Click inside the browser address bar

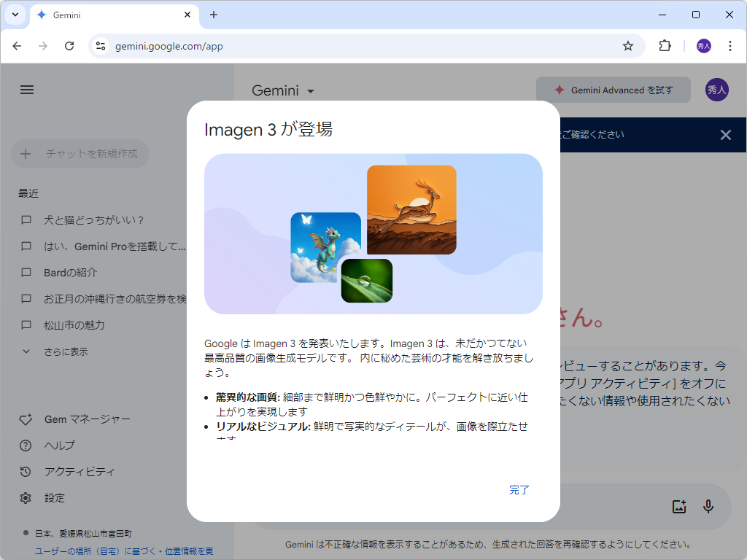coord(292,45)
